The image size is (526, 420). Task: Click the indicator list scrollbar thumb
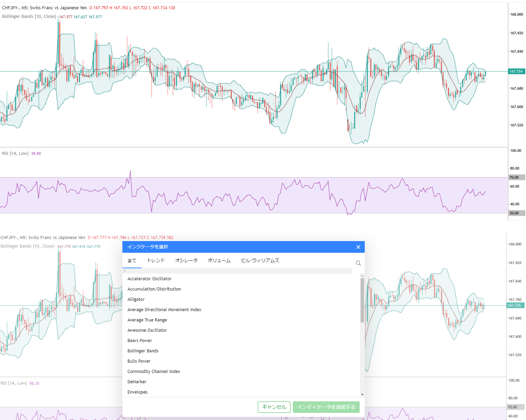pos(362,300)
